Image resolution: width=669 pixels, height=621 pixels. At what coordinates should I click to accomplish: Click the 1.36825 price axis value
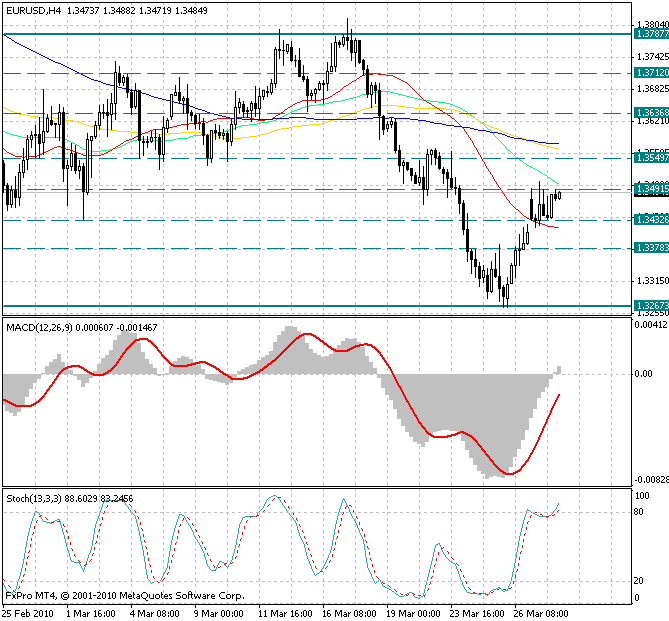pos(653,88)
